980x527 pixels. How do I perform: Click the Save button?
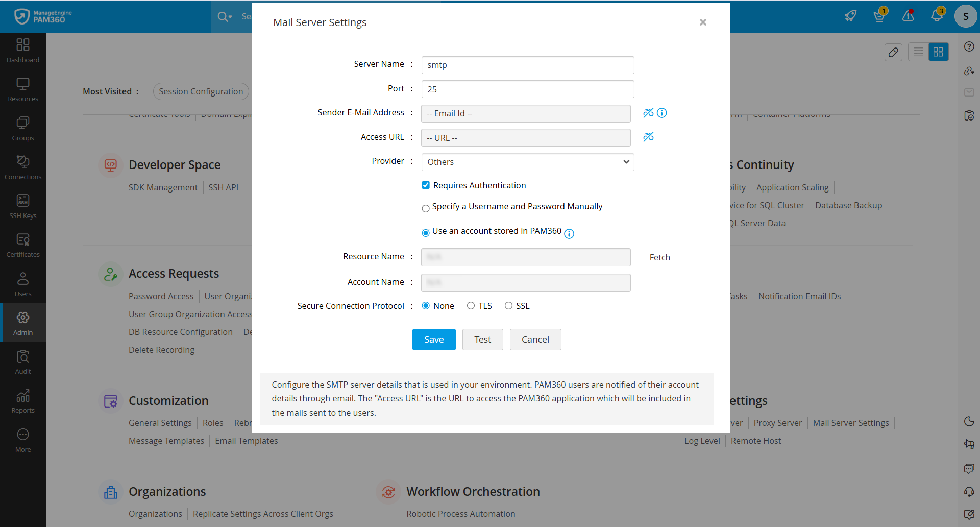point(433,339)
